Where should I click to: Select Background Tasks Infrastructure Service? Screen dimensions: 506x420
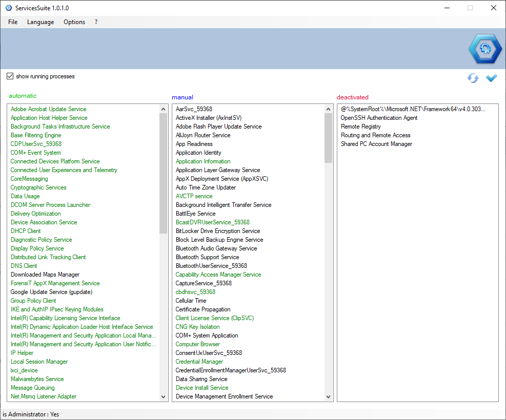(60, 127)
